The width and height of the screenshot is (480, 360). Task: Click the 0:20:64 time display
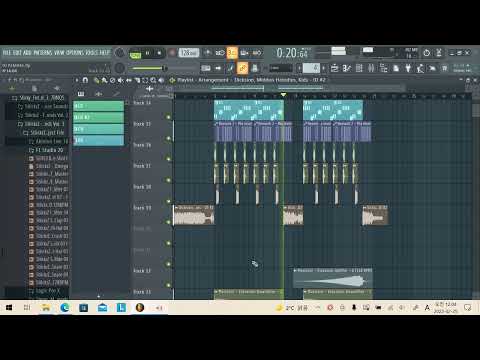click(292, 53)
